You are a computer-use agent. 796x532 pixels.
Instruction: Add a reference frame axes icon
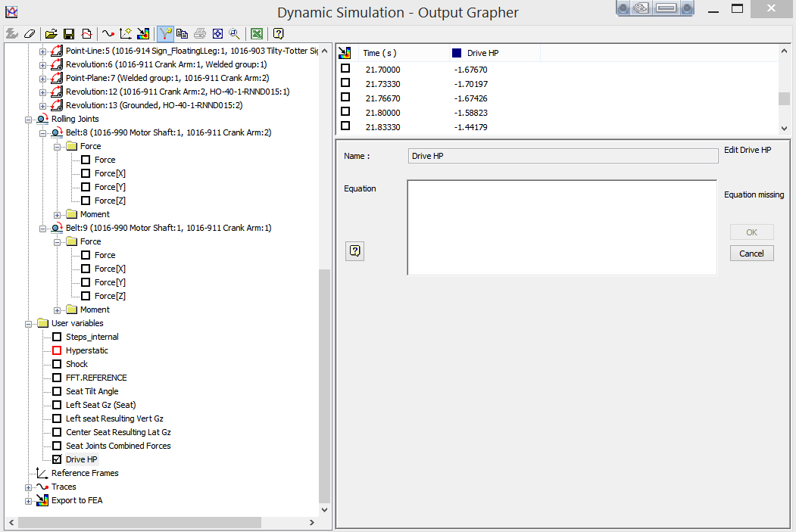(126, 34)
